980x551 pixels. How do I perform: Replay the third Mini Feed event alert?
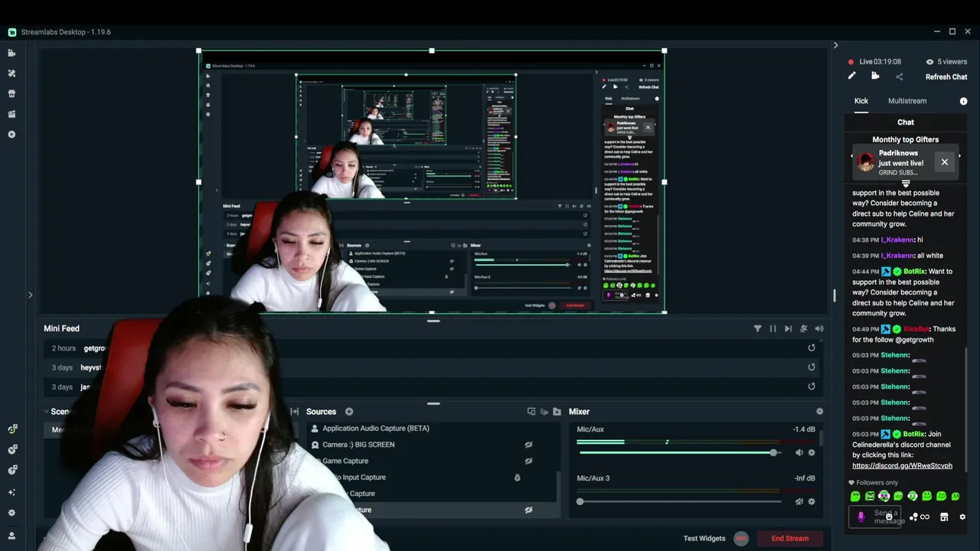tap(812, 386)
